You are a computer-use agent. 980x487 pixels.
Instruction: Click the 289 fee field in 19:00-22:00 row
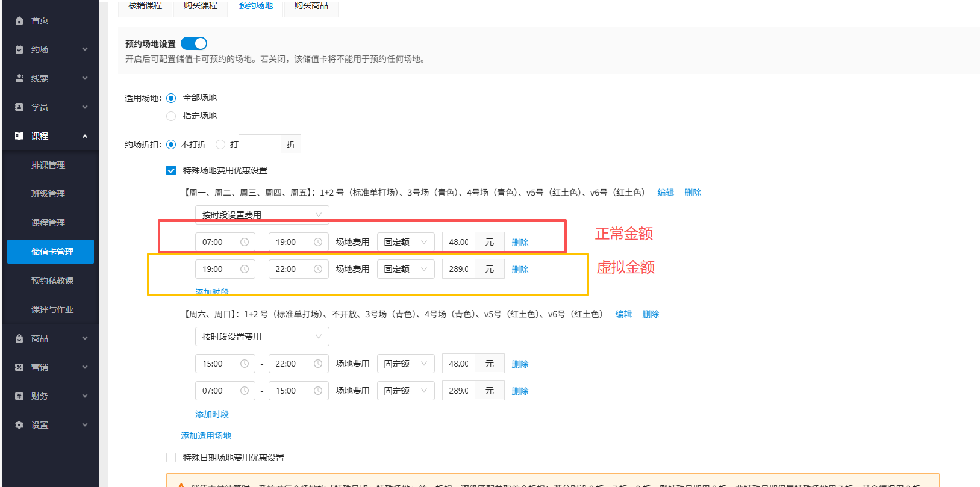point(458,269)
